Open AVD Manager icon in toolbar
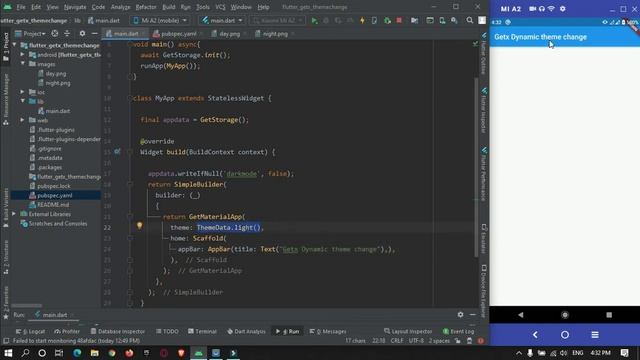 tap(442, 20)
